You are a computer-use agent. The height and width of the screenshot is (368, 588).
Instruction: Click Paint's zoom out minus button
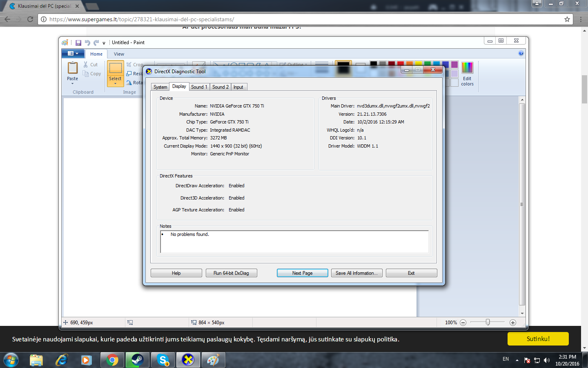click(463, 323)
